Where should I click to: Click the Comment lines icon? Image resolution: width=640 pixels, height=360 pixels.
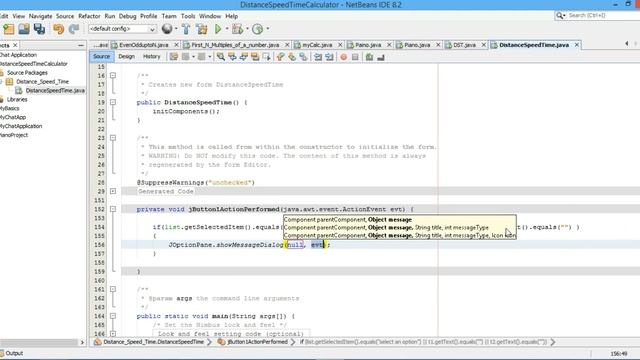pyautogui.click(x=369, y=57)
